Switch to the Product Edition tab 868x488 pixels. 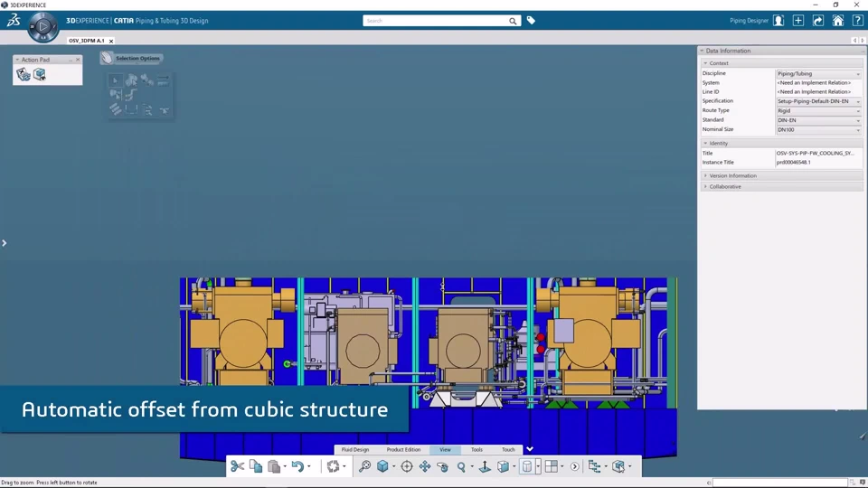(x=403, y=449)
